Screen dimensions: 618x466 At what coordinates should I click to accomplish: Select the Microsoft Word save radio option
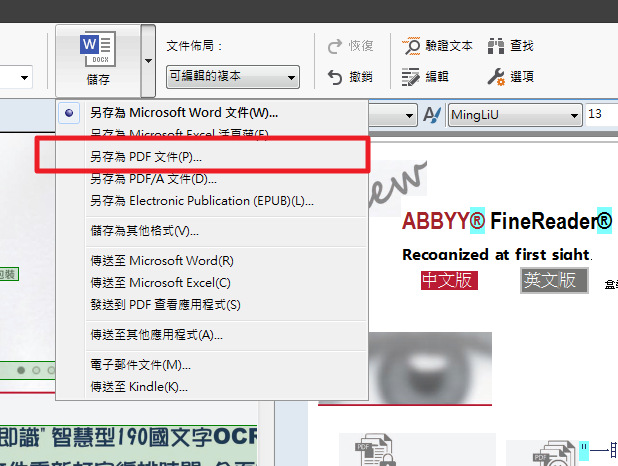point(68,113)
